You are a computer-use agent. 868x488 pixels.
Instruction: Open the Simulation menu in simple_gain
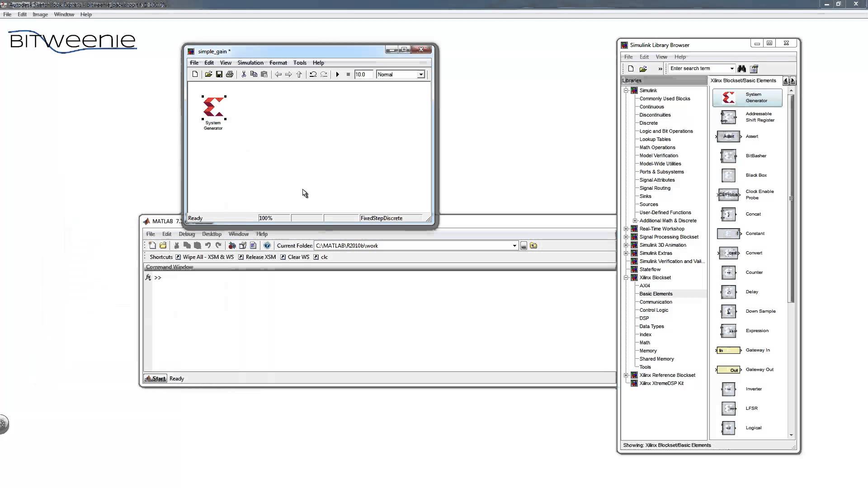pyautogui.click(x=250, y=62)
